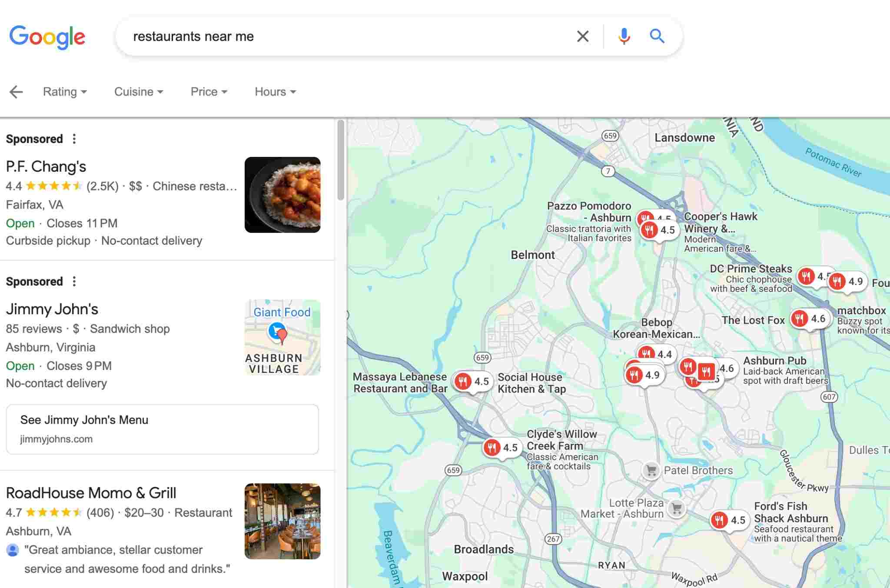Open options for P.F. Chang's sponsored ad
The width and height of the screenshot is (890, 588).
point(74,139)
